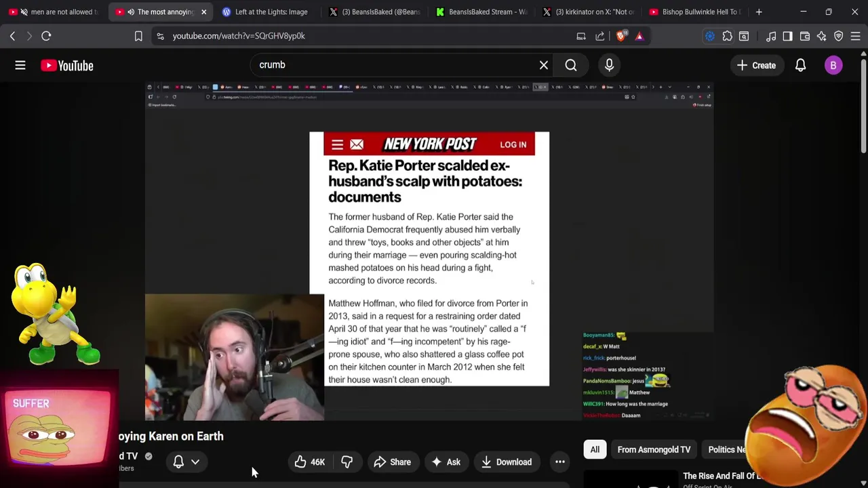Image resolution: width=868 pixels, height=488 pixels.
Task: Click the Create button
Action: click(756, 66)
